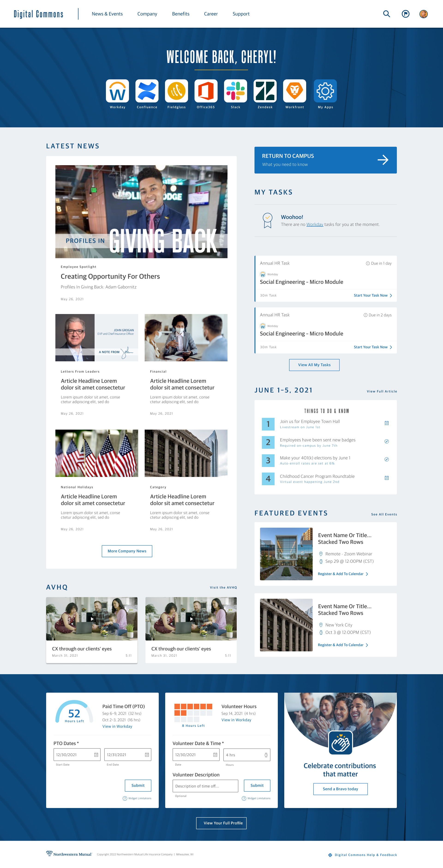Open the American flags article thumbnail
This screenshot has width=443, height=868.
[97, 453]
